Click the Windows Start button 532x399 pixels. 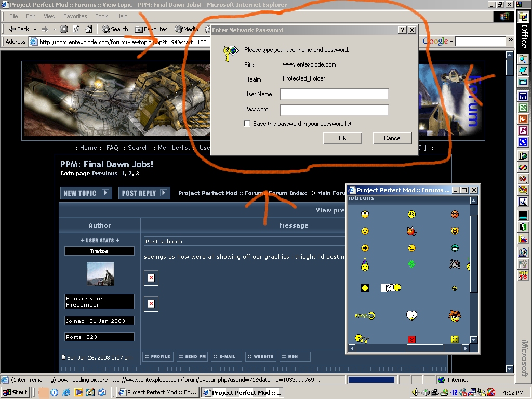pos(15,392)
